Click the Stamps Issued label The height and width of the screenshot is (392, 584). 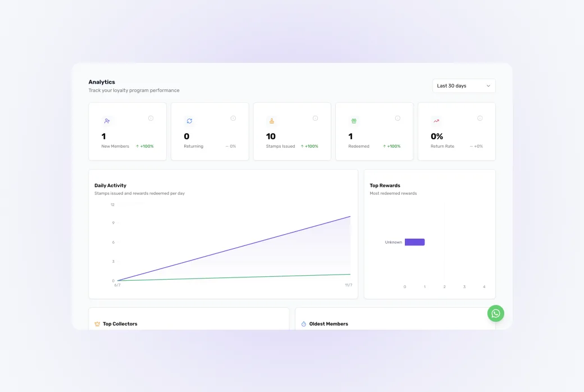280,147
